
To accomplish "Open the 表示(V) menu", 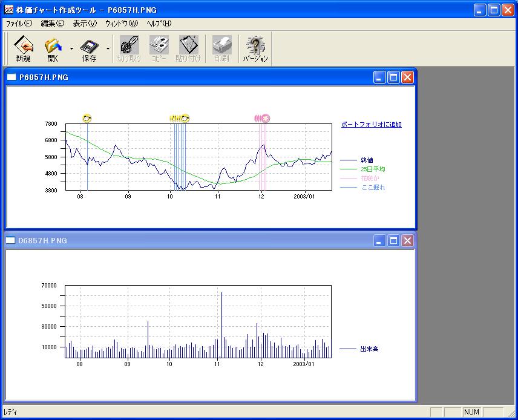I will (x=85, y=24).
